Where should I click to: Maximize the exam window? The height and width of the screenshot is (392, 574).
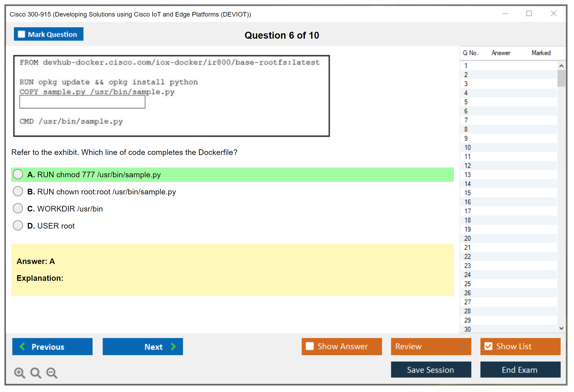(x=529, y=14)
